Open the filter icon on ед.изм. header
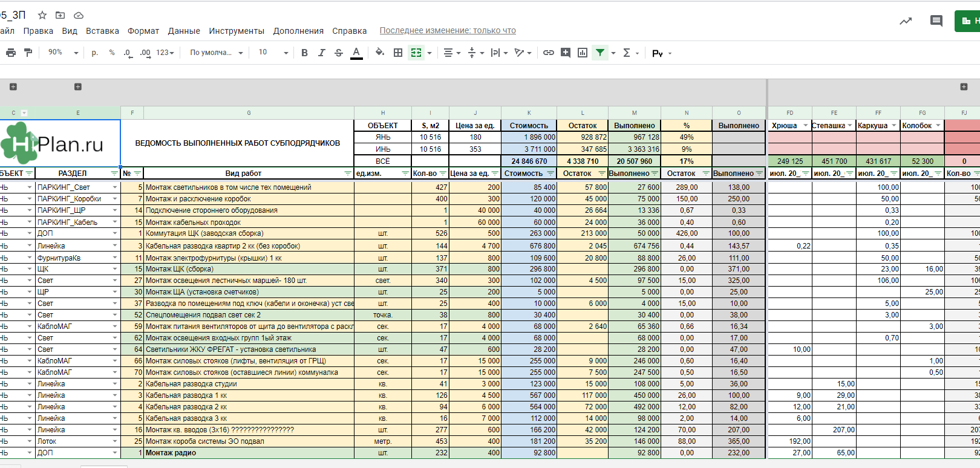The width and height of the screenshot is (980, 468). pyautogui.click(x=405, y=174)
